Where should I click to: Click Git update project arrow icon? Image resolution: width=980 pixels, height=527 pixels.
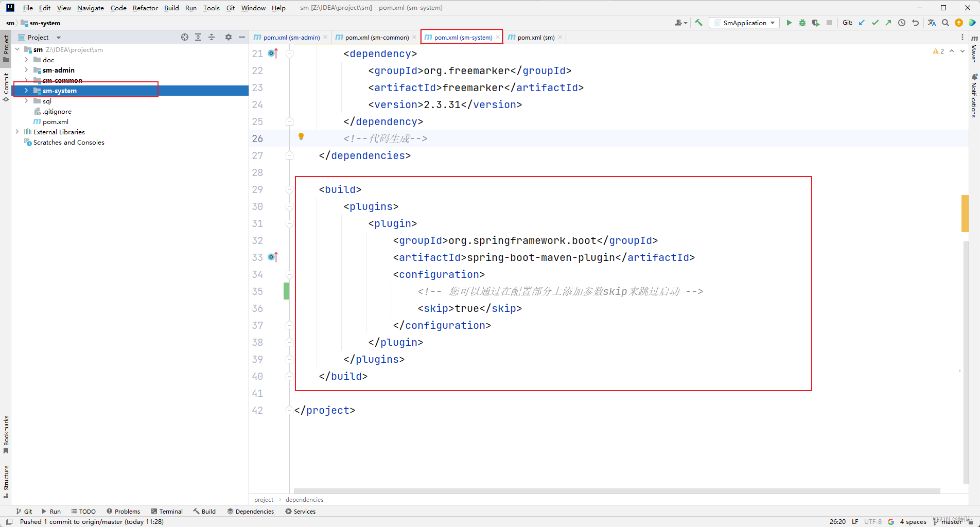(862, 23)
